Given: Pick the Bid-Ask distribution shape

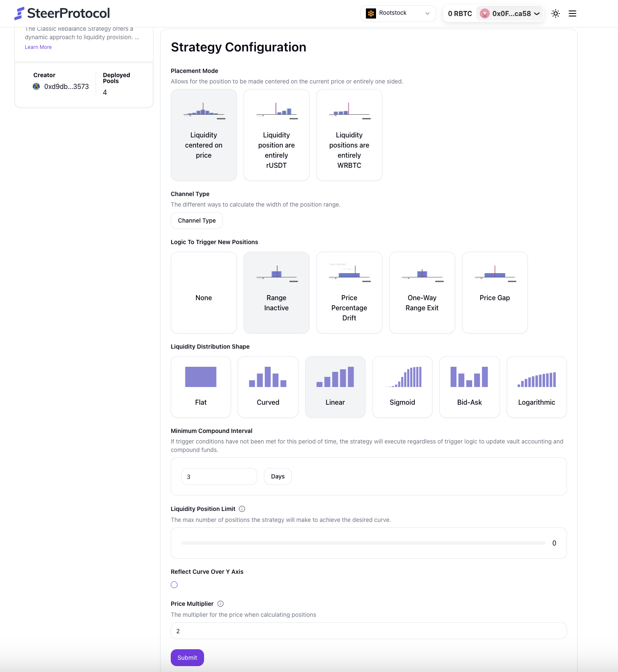Looking at the screenshot, I should [x=469, y=387].
